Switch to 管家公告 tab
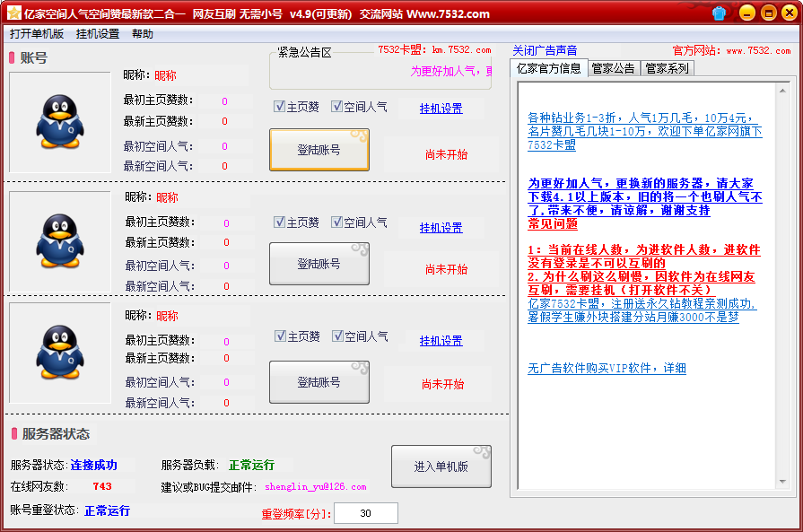803x532 pixels. [614, 68]
